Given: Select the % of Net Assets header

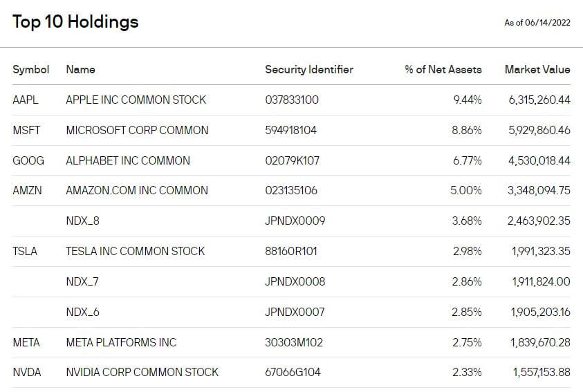Looking at the screenshot, I should [x=443, y=69].
